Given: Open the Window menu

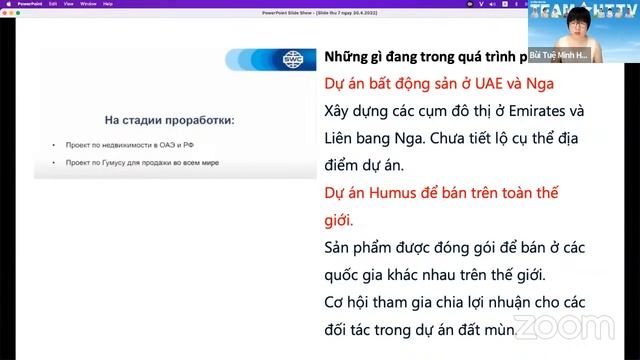Looking at the screenshot, I should click(88, 4).
